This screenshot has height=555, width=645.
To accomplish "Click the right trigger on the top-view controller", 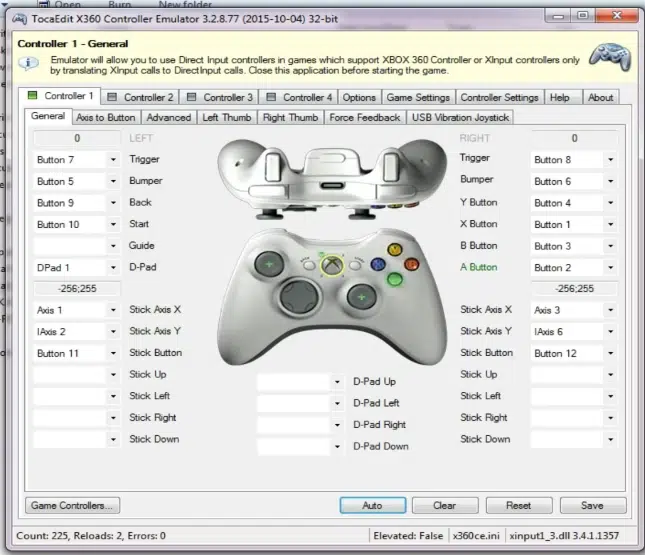I will (x=391, y=167).
